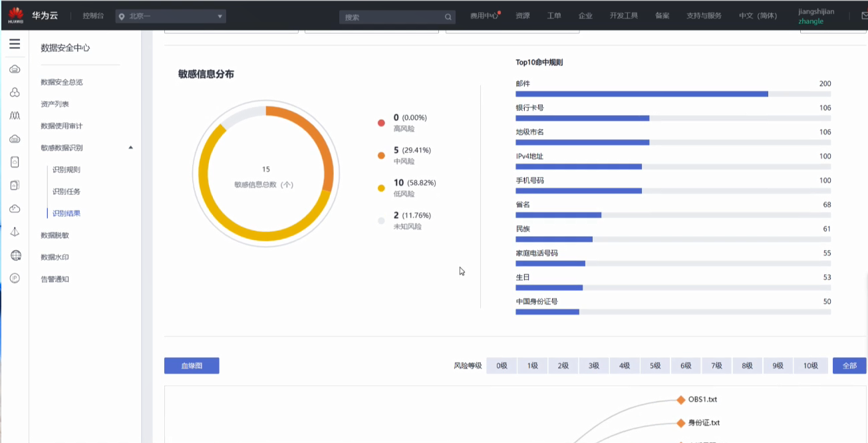Image resolution: width=868 pixels, height=443 pixels.
Task: Filter risk level by 8级
Action: 748,366
